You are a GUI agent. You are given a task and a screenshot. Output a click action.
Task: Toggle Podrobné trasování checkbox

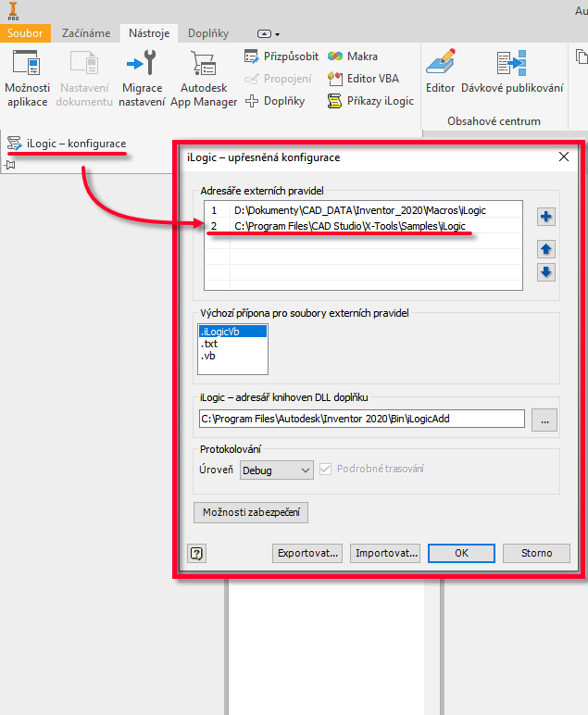click(x=326, y=470)
